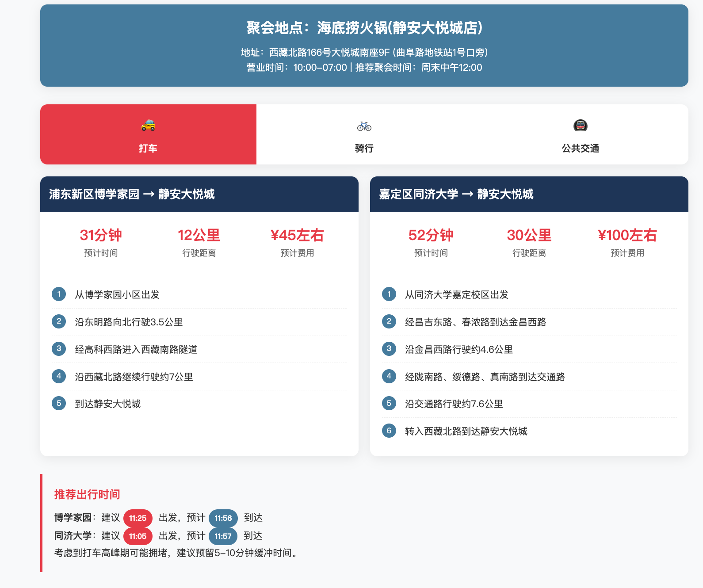This screenshot has height=588, width=703.
Task: Click the business hours line 10:00–07:00
Action: [x=364, y=68]
